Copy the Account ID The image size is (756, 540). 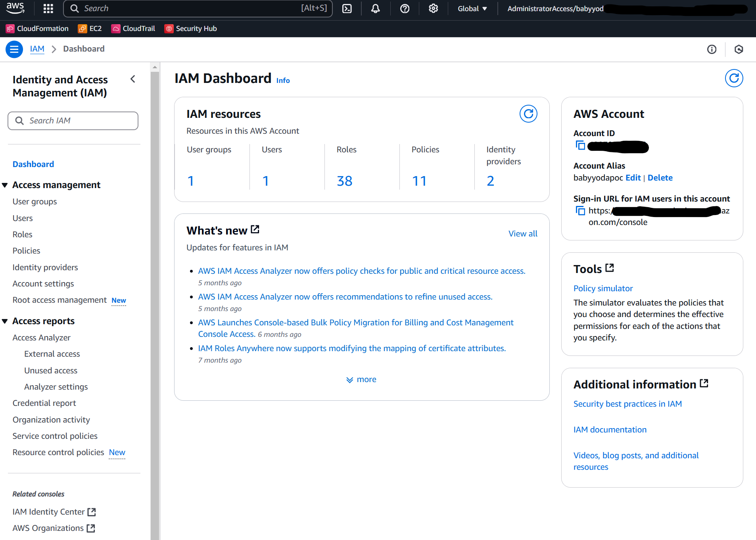coord(580,146)
